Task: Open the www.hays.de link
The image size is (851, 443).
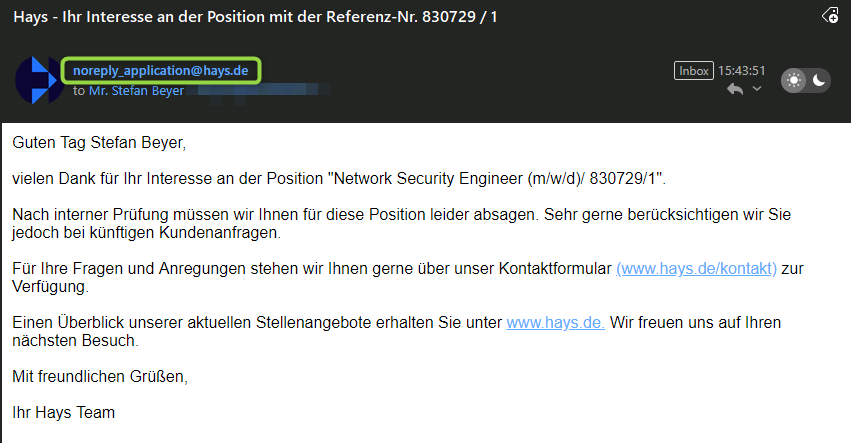Action: tap(555, 323)
